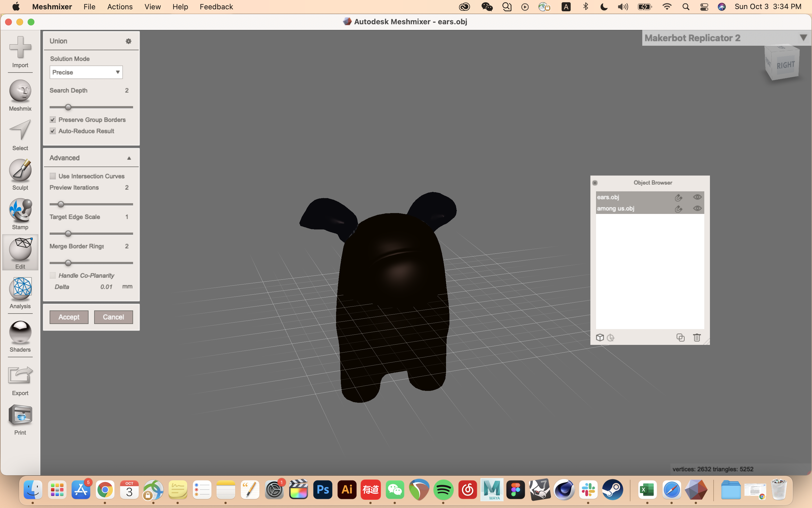812x508 pixels.
Task: Toggle Auto-Reduce Result checkbox
Action: point(53,131)
